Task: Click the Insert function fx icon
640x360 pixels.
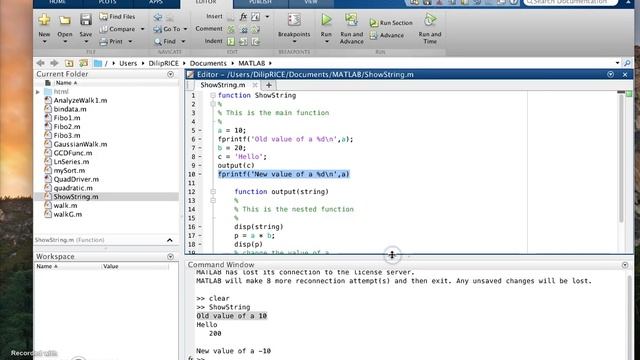Action: tap(243, 17)
